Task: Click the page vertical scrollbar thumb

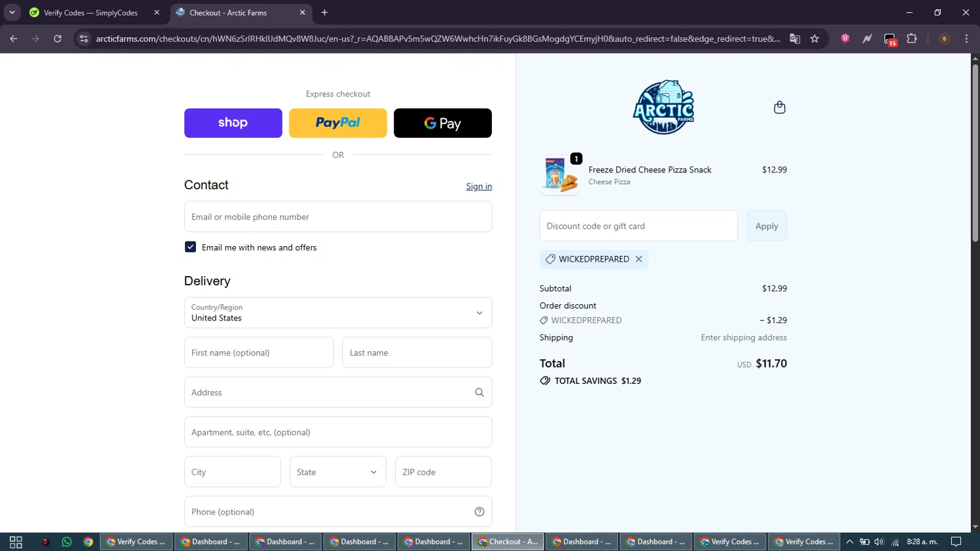Action: click(x=975, y=153)
